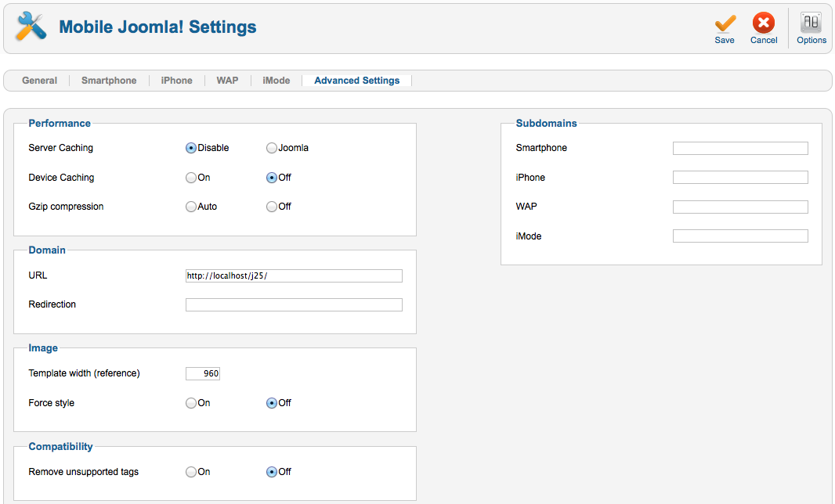This screenshot has width=835, height=504.
Task: Click the Compatibility section heading
Action: coord(61,447)
